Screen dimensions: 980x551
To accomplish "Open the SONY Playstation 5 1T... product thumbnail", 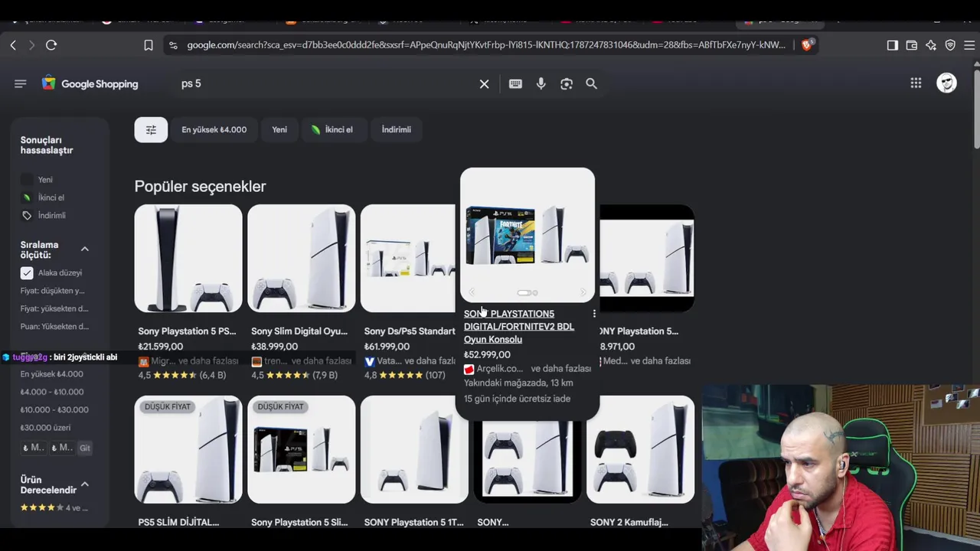I will (x=414, y=449).
